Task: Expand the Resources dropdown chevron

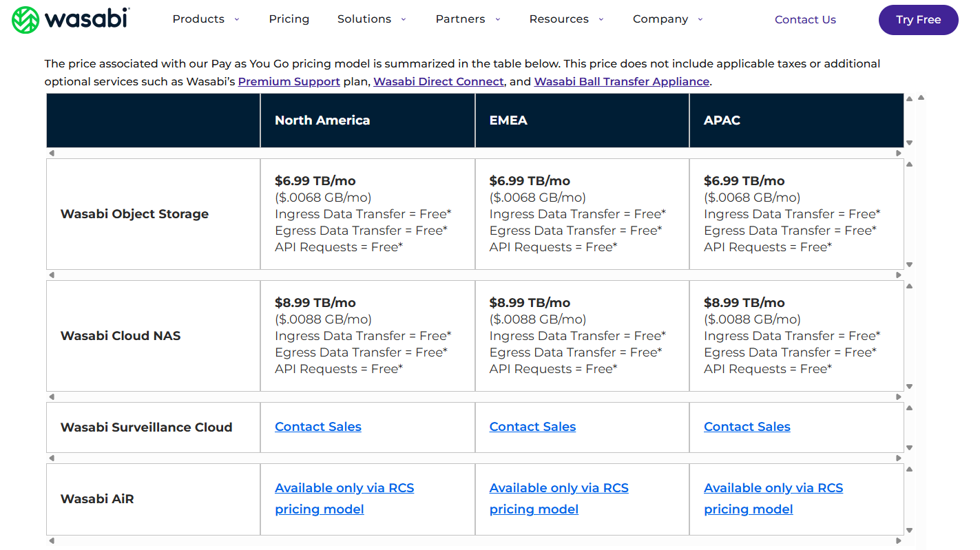Action: point(601,19)
